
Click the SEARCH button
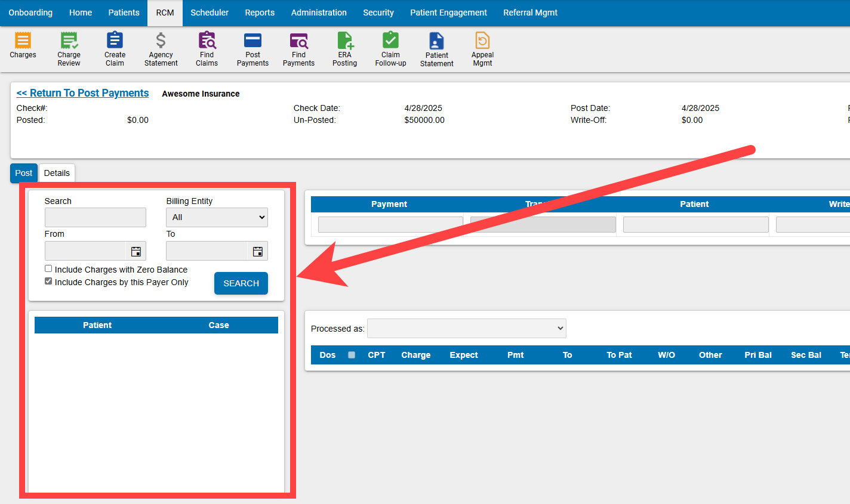click(241, 283)
